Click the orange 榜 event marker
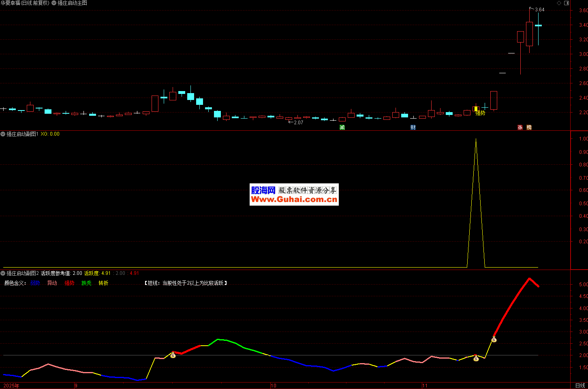 [x=529, y=128]
